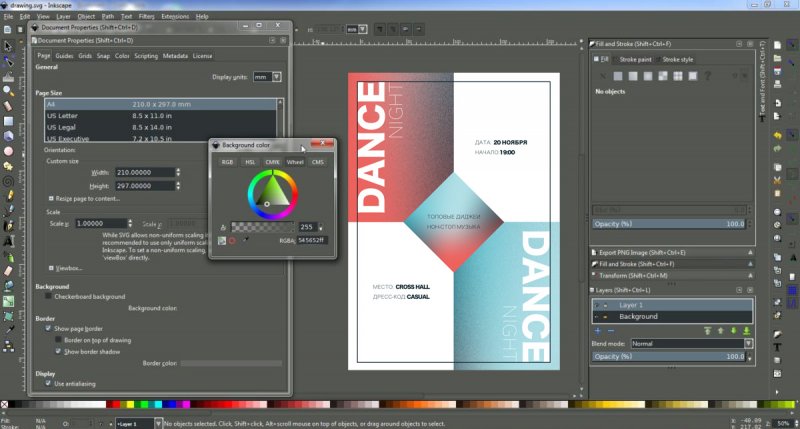
Task: Select the Spiral tool
Action: click(8, 181)
